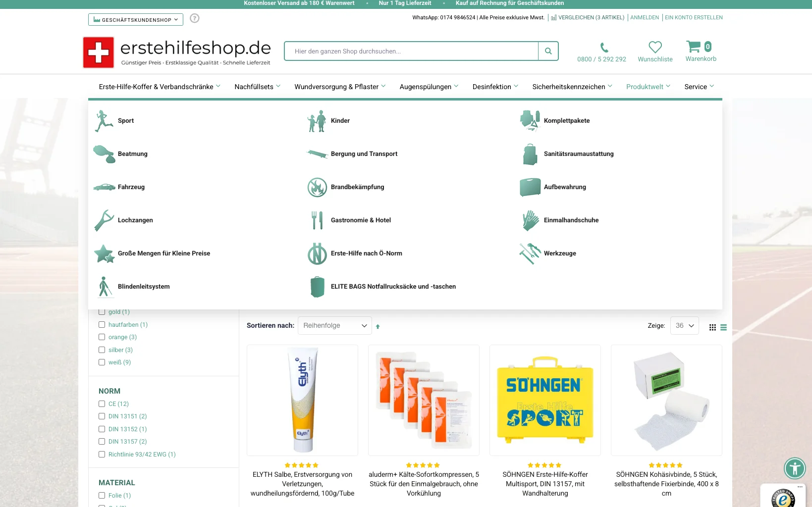Toggle sort direction arrow
Image resolution: width=812 pixels, height=507 pixels.
[x=378, y=327]
